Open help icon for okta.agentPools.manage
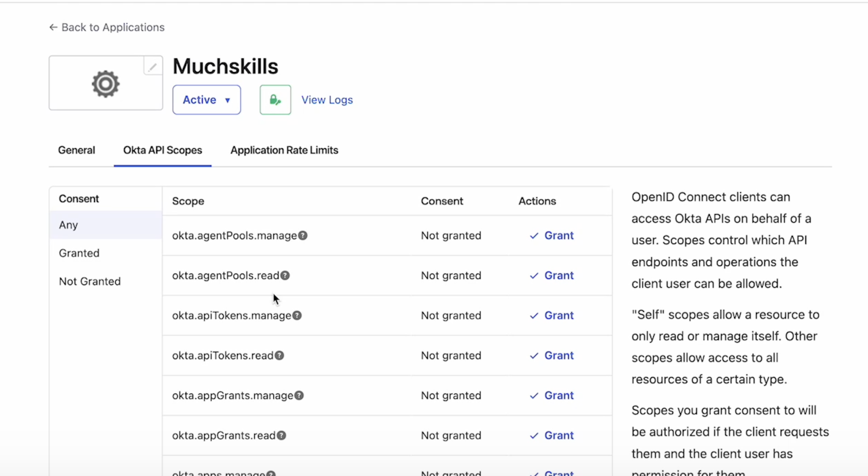This screenshot has width=868, height=476. tap(303, 235)
